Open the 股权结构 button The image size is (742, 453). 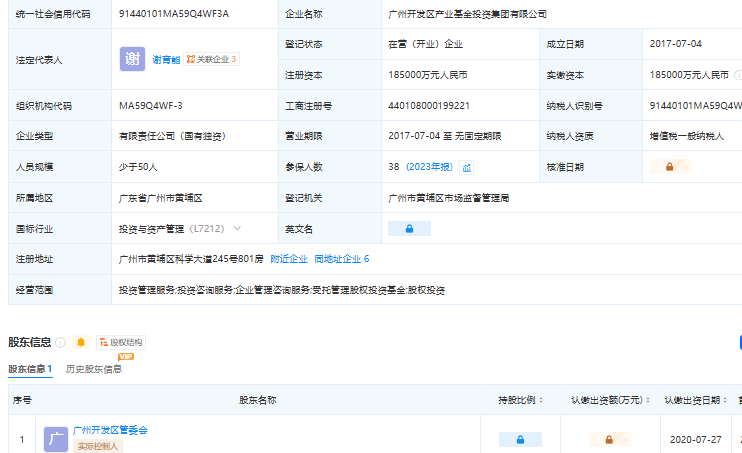point(121,342)
